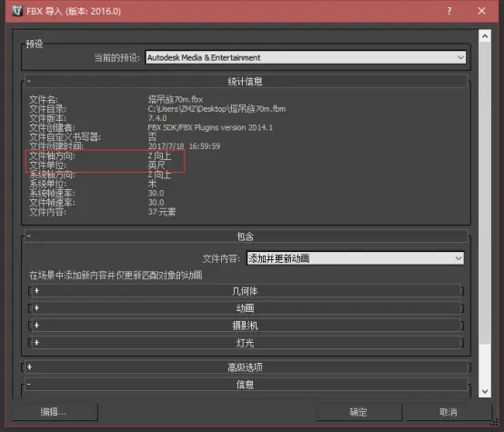Image resolution: width=504 pixels, height=432 pixels.
Task: Expand the 摄影机 section
Action: pos(246,326)
